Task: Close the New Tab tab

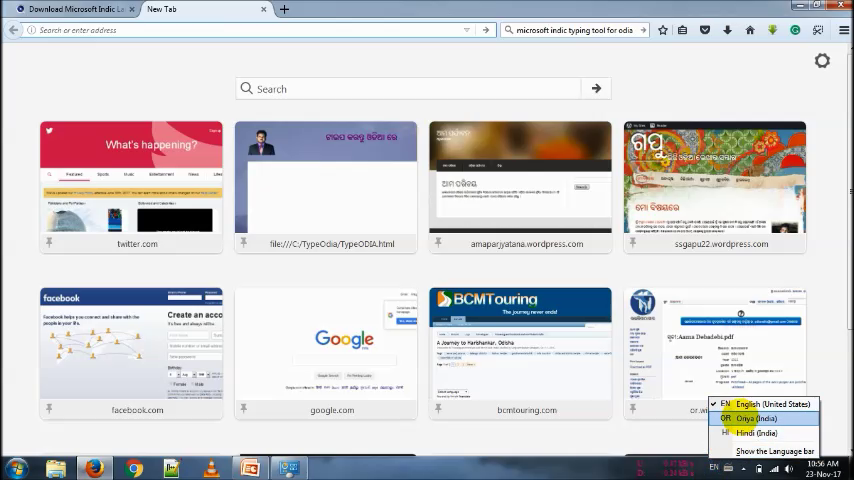Action: [264, 9]
